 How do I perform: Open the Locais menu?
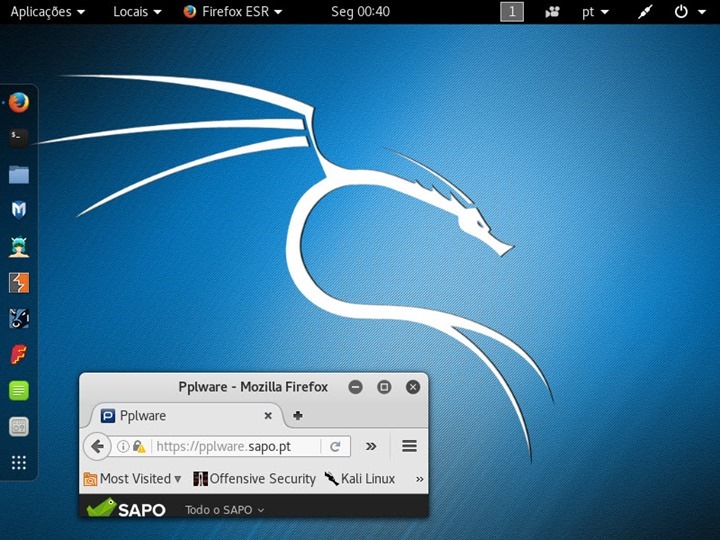[137, 12]
